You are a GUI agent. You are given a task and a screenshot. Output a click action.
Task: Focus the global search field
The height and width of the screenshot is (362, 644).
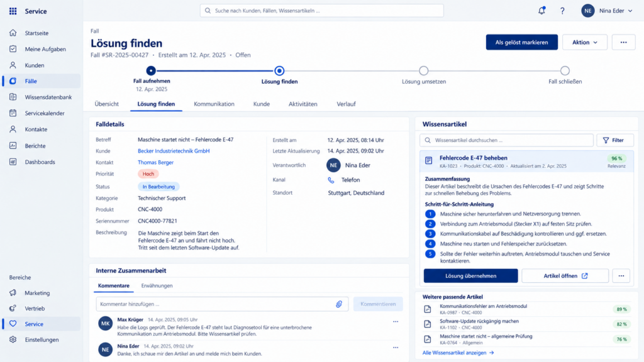tap(321, 11)
